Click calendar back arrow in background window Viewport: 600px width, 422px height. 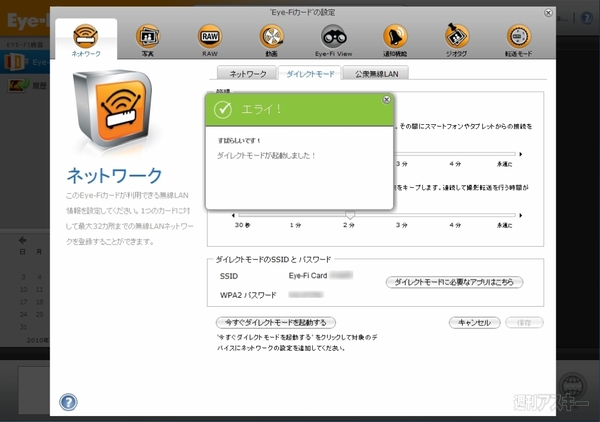pos(22,240)
